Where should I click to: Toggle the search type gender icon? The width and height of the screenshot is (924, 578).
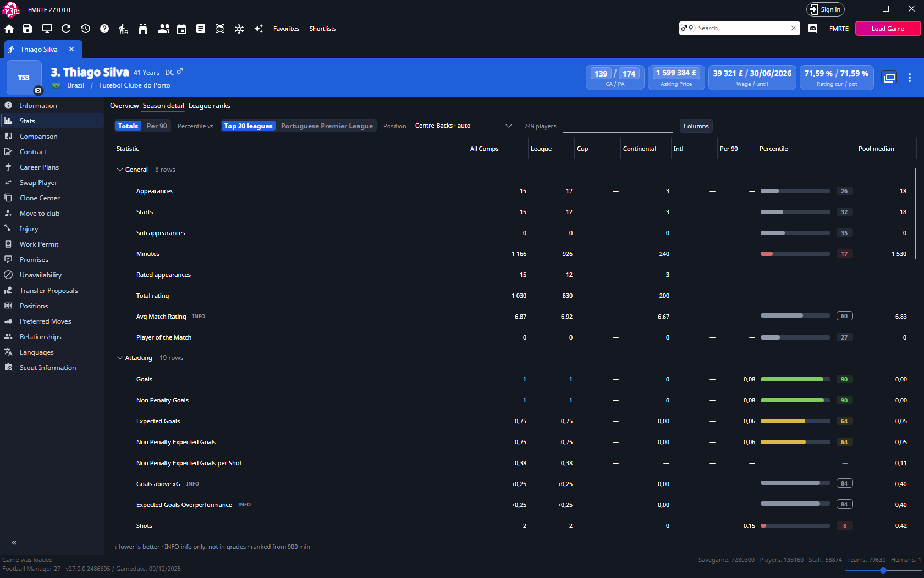coord(687,28)
